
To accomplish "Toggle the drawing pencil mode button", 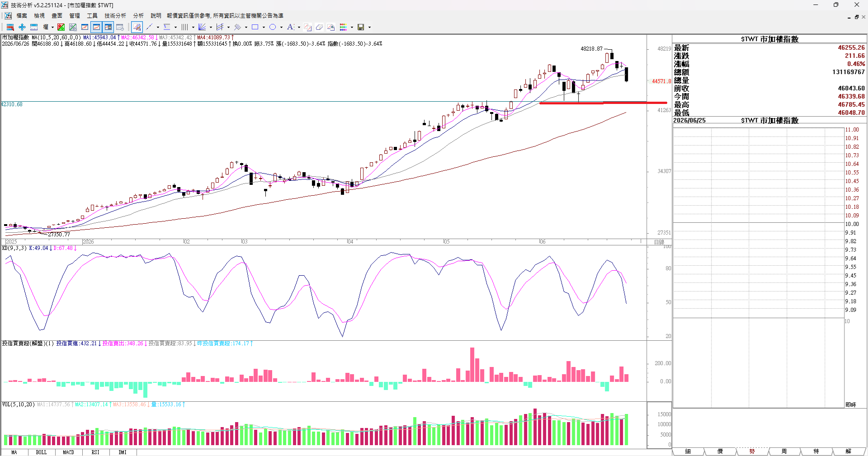I will pyautogui.click(x=137, y=27).
